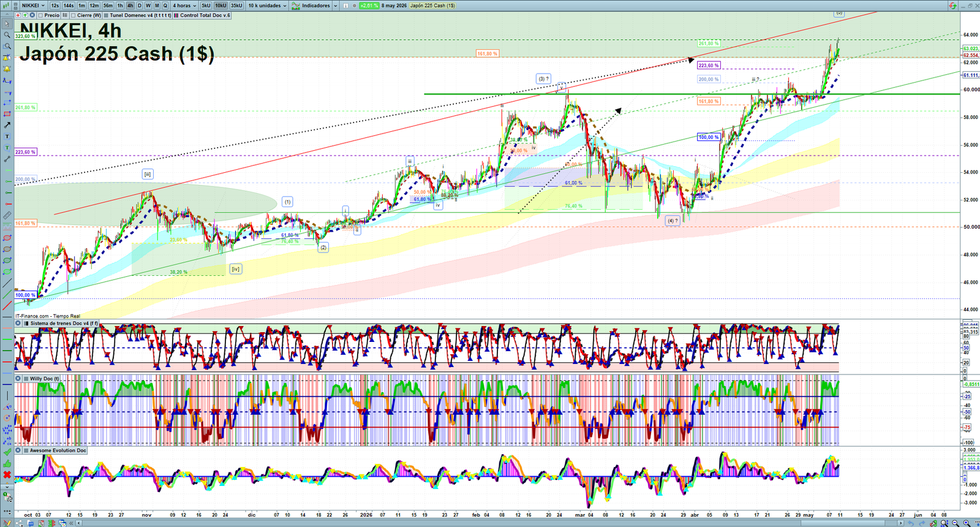Close the Sistema de trenes Doc v4 panel
980x527 pixels.
point(18,323)
